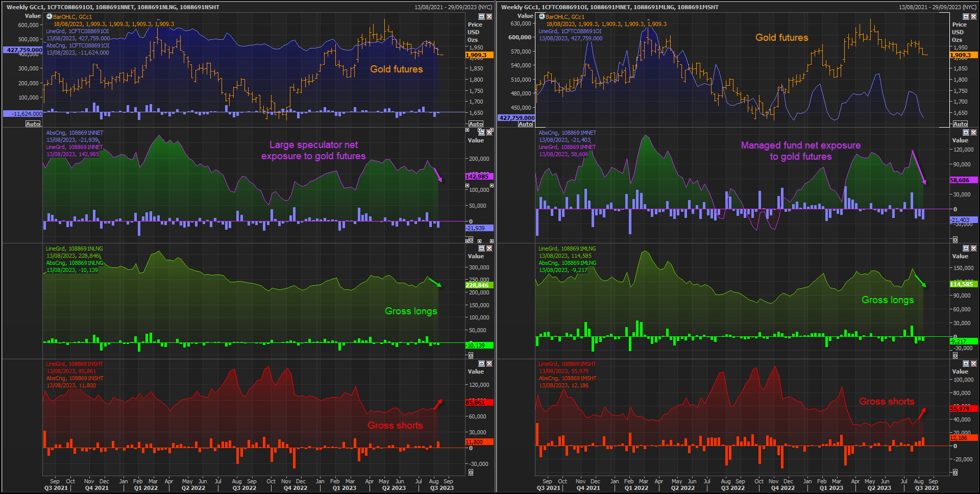Image resolution: width=980 pixels, height=494 pixels.
Task: Click the 58,606 magenta value tag
Action: pyautogui.click(x=964, y=180)
